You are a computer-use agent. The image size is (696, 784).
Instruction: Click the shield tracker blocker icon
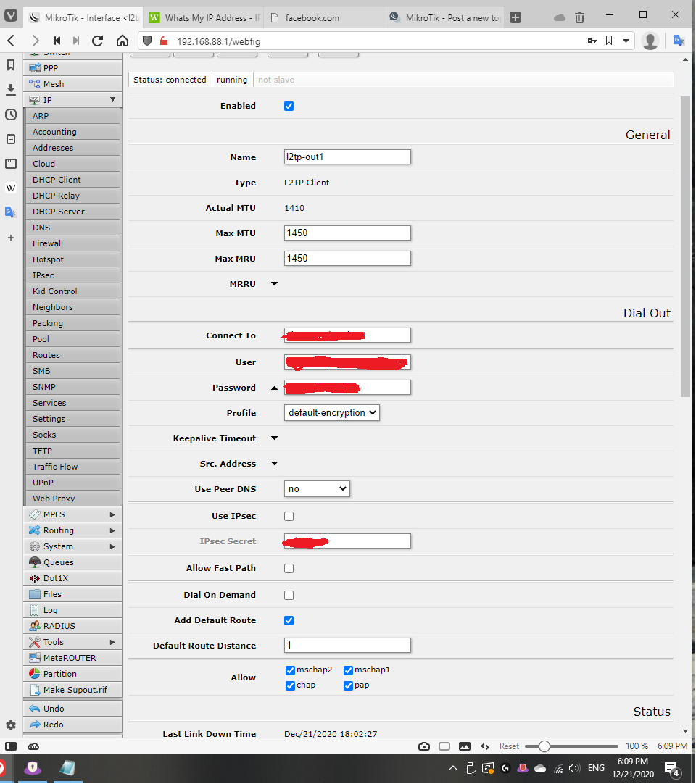[147, 41]
